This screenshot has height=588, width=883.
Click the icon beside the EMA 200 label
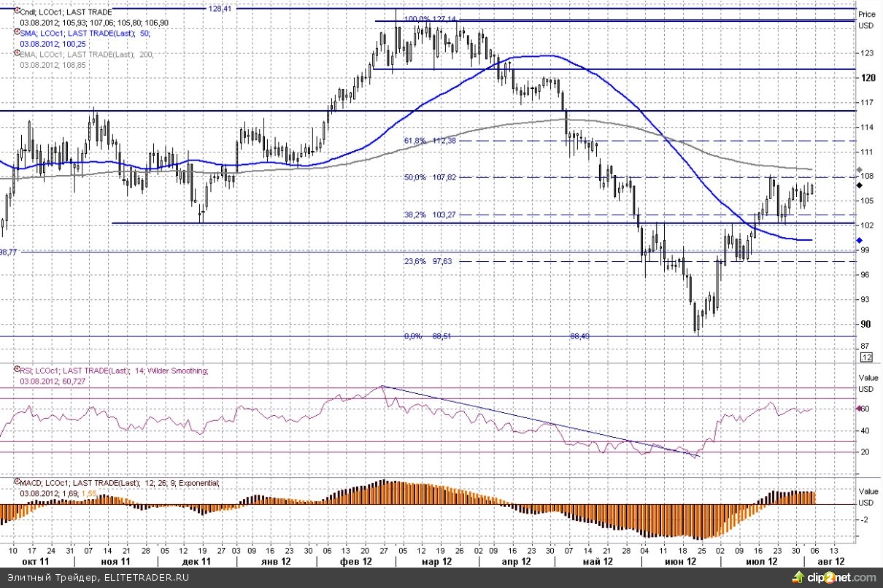point(17,55)
